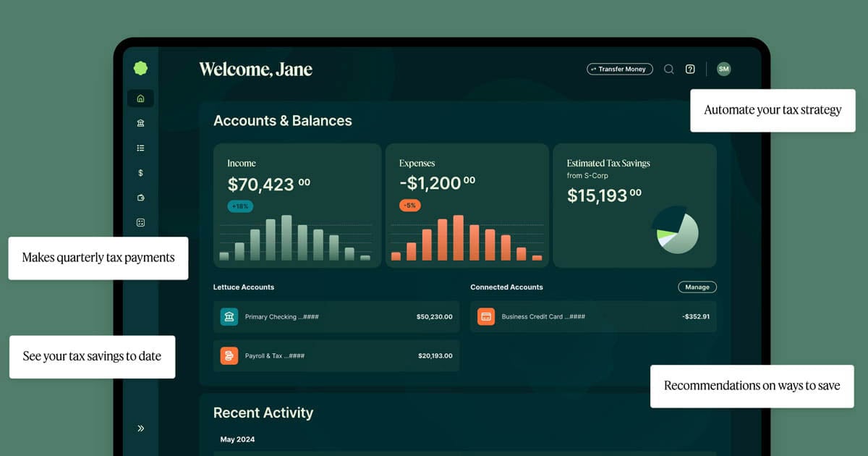
Task: Click the Primary Checking bank icon
Action: click(x=229, y=316)
